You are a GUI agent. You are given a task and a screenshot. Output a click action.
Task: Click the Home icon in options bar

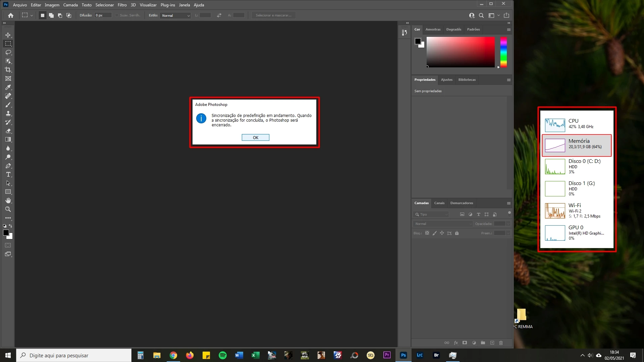(11, 15)
